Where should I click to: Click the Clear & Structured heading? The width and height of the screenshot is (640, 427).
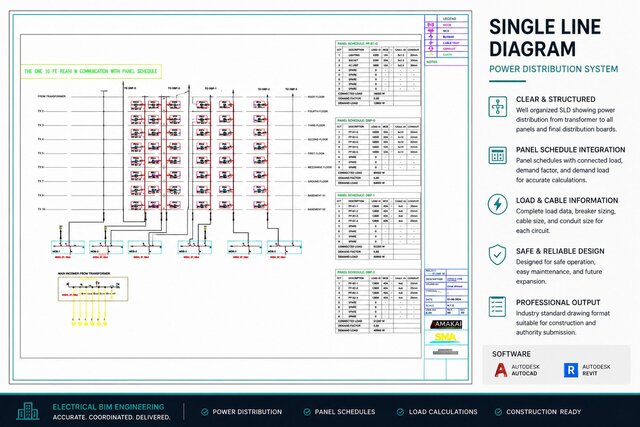(556, 99)
